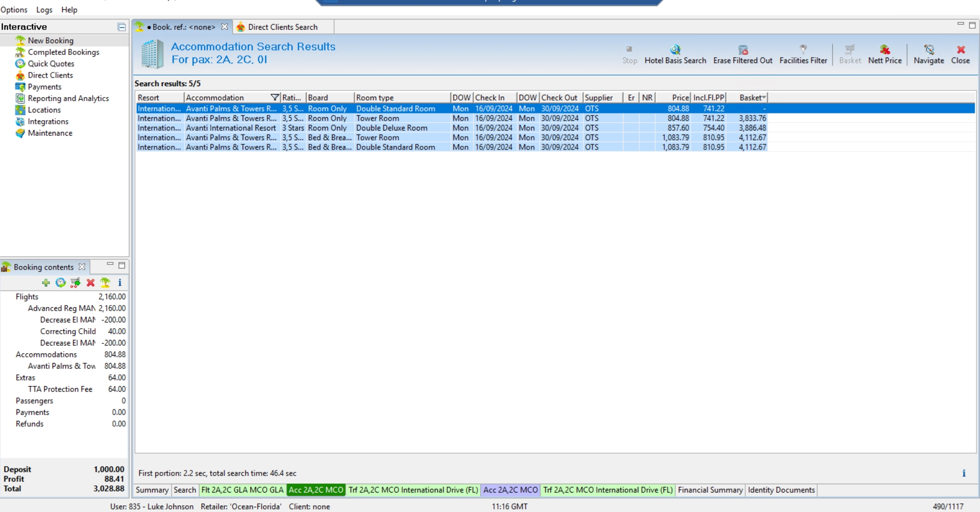
Task: Click Erase Filtered Out
Action: [743, 54]
